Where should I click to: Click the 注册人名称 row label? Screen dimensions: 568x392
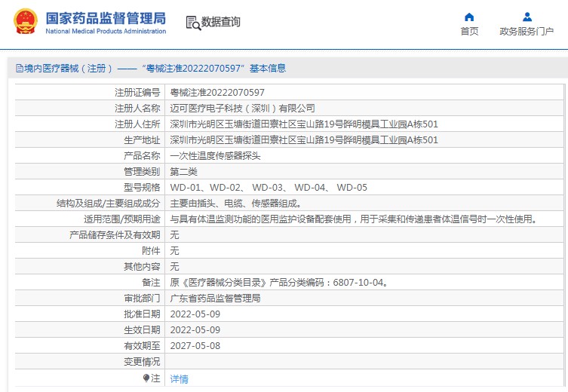click(137, 109)
